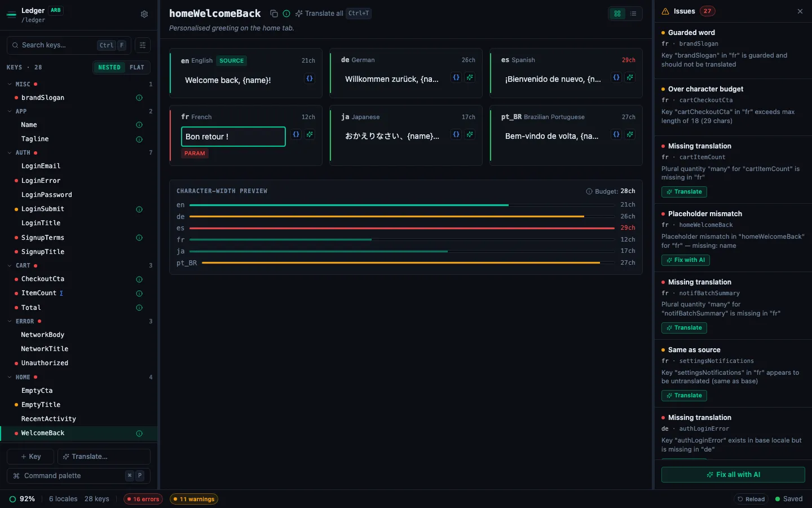Fix placeholder mismatch with Fix with AI
Viewport: 812px width, 508px height.
tap(685, 260)
